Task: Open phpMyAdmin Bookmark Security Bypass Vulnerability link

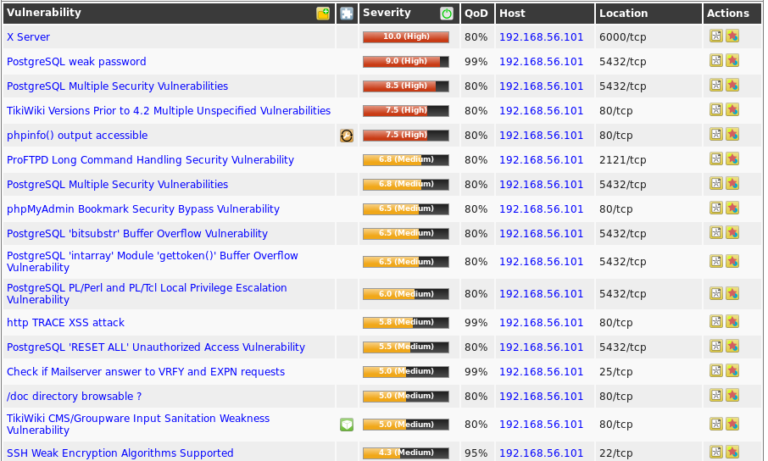Action: click(143, 209)
